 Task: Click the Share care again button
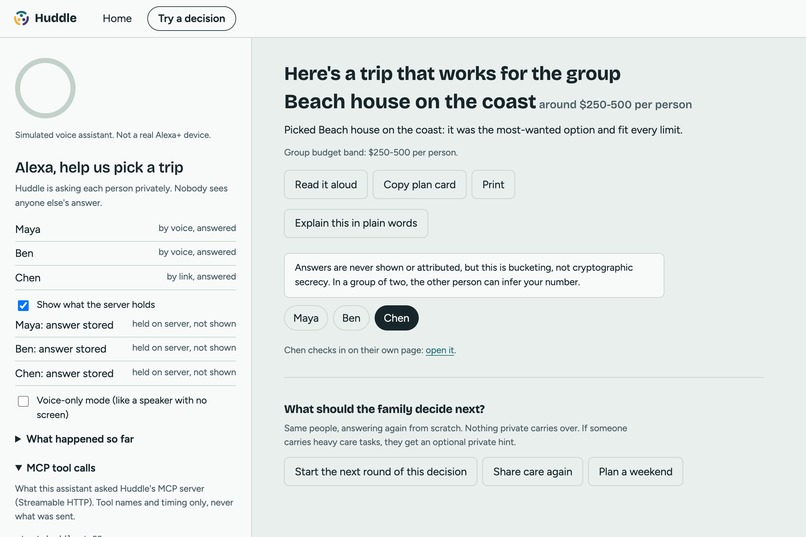533,471
